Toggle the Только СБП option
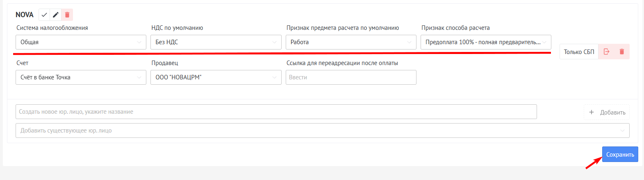The height and width of the screenshot is (180, 644). (579, 52)
